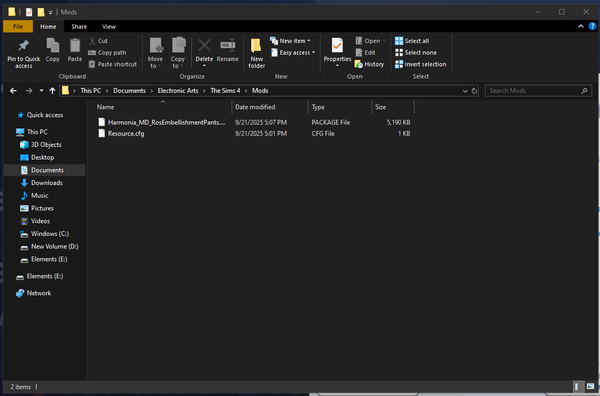Click the Rename ribbon button

click(228, 50)
